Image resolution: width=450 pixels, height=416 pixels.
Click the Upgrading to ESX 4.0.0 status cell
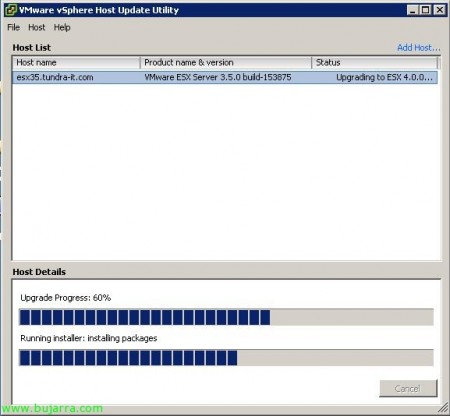pos(384,77)
